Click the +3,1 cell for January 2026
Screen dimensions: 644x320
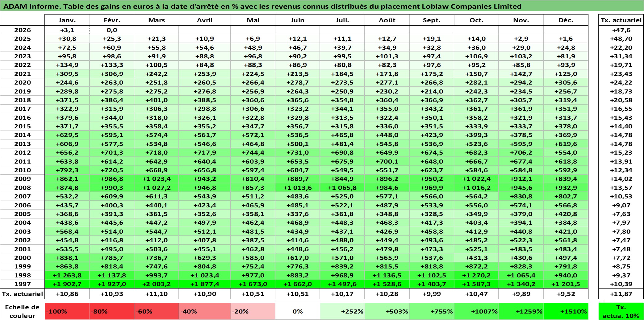pos(67,30)
